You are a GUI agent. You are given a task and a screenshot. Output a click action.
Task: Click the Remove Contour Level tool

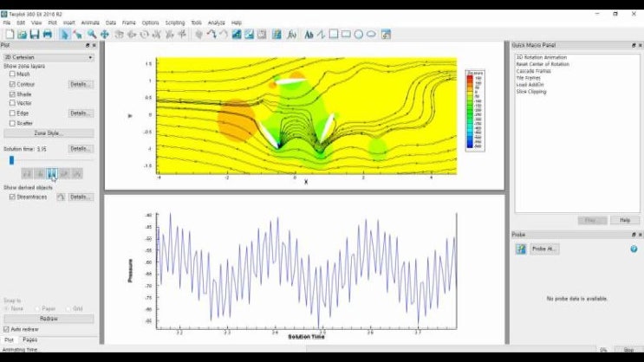click(250, 35)
